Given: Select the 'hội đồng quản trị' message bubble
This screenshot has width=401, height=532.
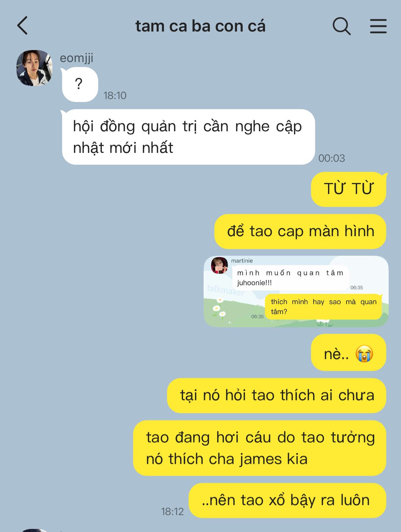Looking at the screenshot, I should coord(188,137).
